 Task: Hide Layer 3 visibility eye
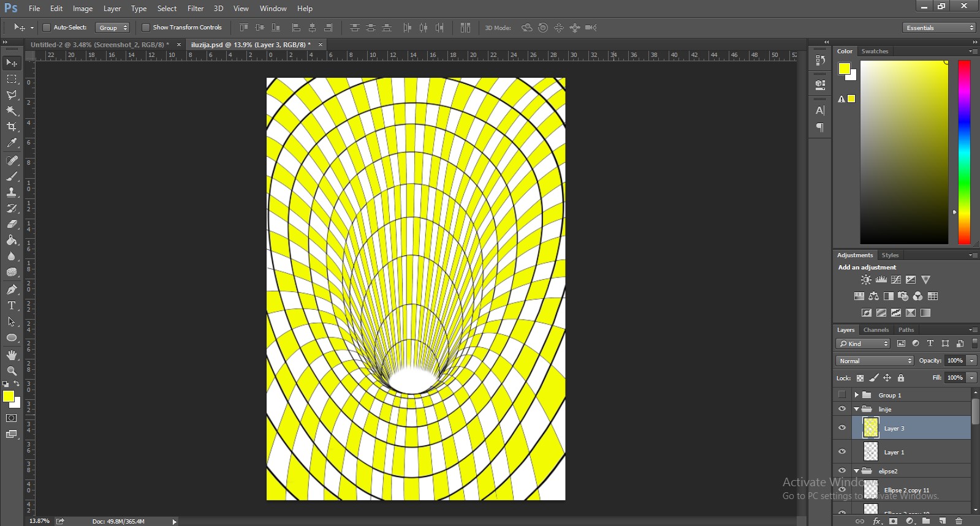tap(842, 428)
